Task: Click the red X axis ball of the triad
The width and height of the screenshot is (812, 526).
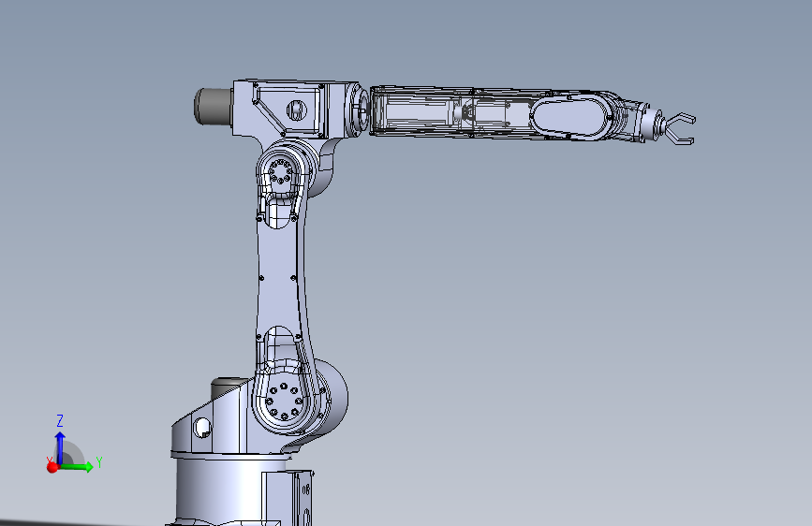Action: click(52, 467)
